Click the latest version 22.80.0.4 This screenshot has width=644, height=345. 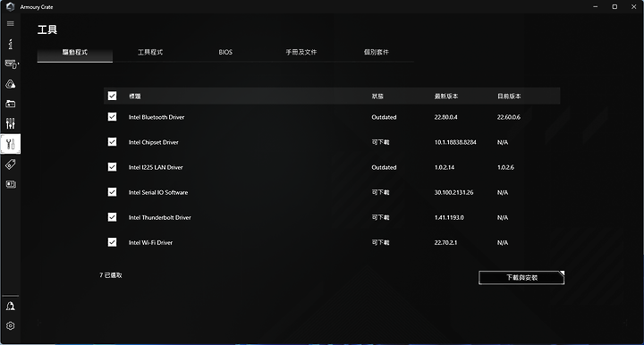pyautogui.click(x=446, y=117)
